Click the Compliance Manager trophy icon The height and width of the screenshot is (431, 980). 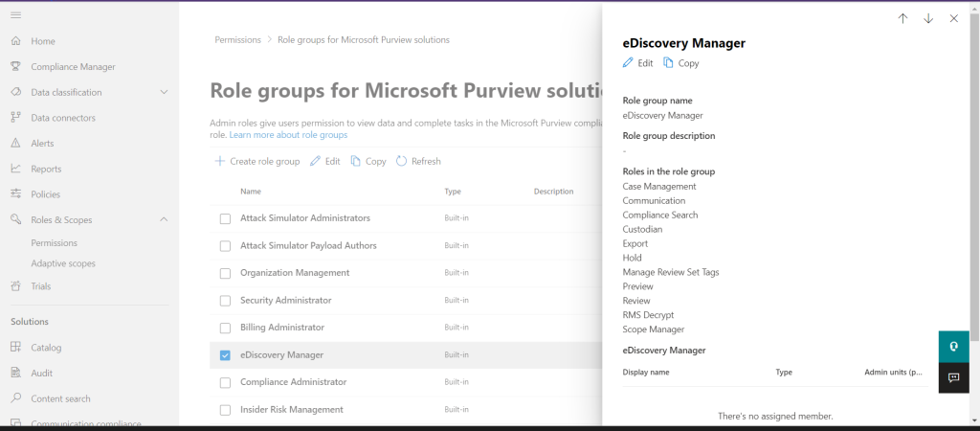click(x=16, y=66)
